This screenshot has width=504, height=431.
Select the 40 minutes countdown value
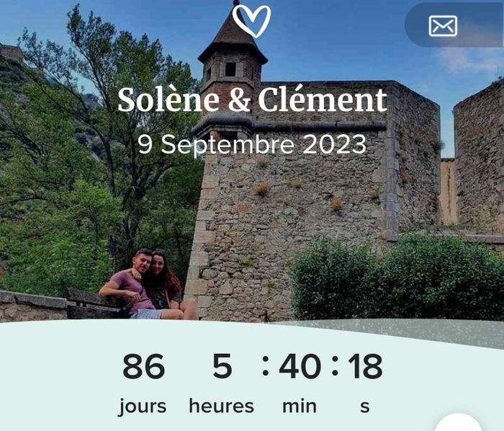coord(300,366)
